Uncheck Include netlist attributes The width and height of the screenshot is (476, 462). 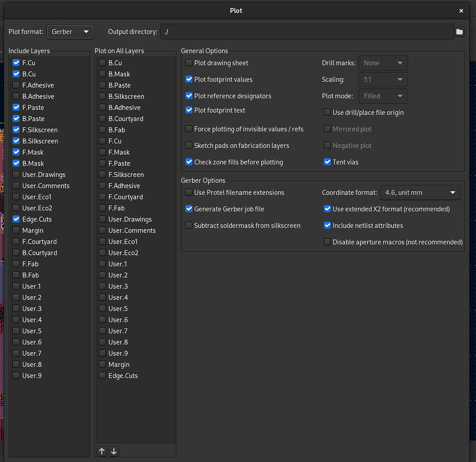[x=327, y=226]
